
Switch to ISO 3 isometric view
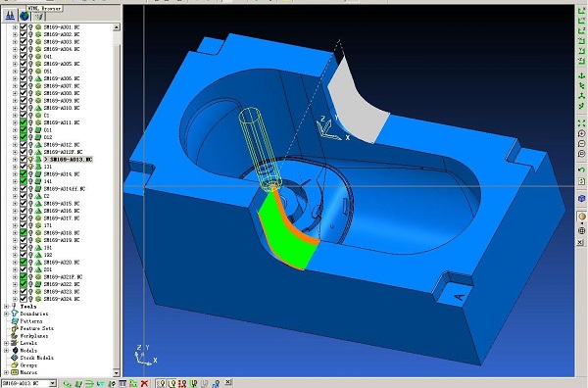click(x=581, y=96)
